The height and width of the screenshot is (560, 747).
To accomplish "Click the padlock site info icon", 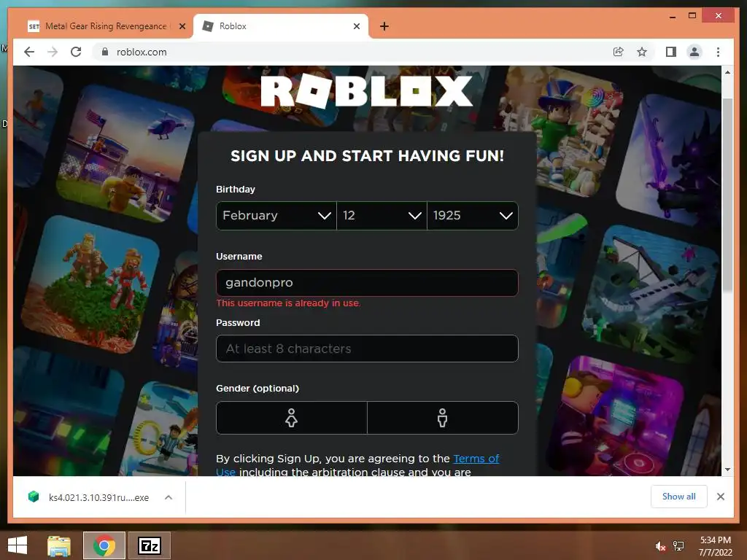I will [x=105, y=52].
